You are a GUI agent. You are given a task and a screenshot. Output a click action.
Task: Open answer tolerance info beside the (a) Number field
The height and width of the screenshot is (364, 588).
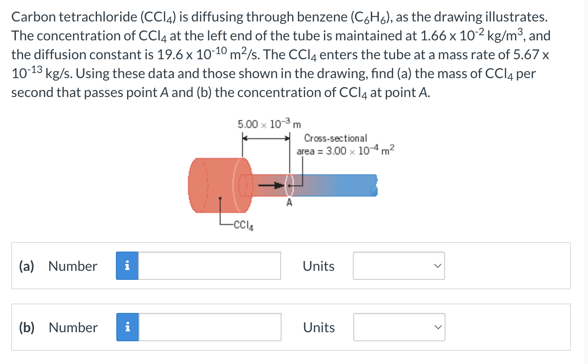pos(127,266)
